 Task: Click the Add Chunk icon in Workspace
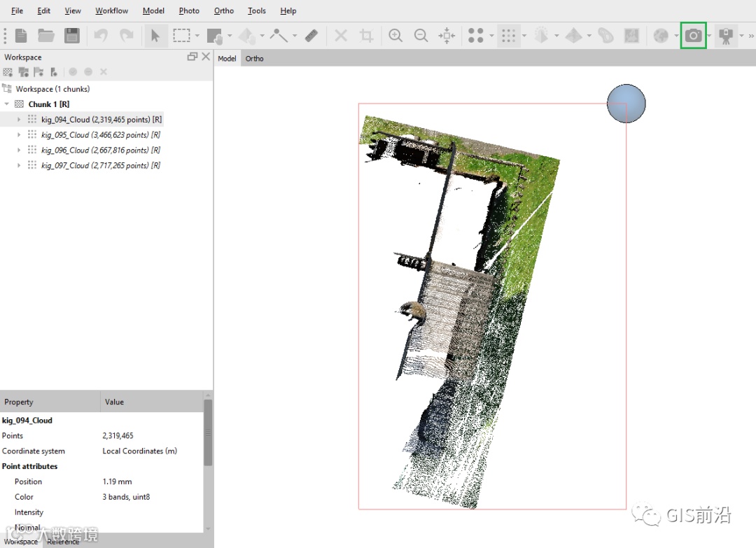[8, 72]
